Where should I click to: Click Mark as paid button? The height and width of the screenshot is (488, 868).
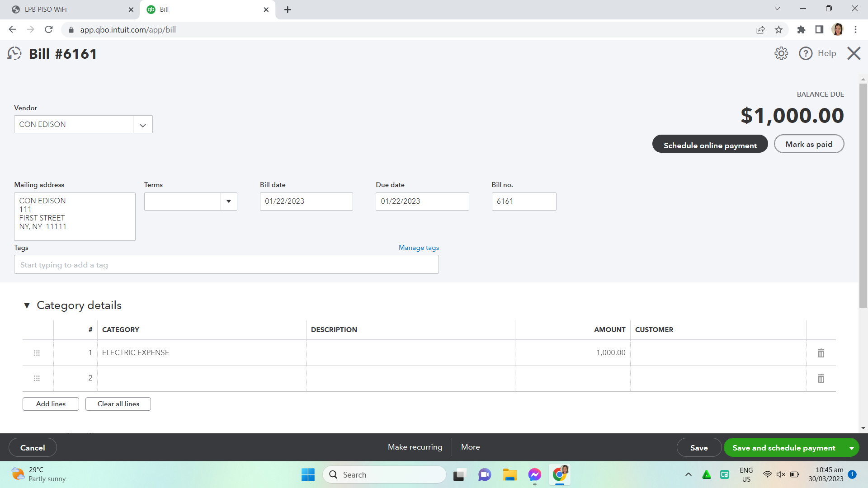(809, 144)
